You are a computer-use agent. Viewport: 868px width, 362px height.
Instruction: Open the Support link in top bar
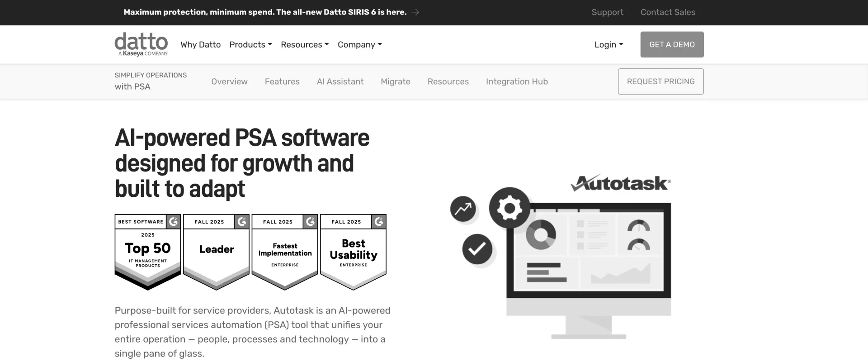(x=607, y=12)
